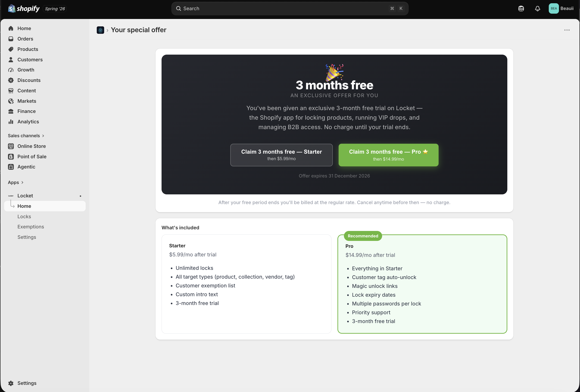The height and width of the screenshot is (392, 580).
Task: Click the "3 months free" headline
Action: point(334,85)
